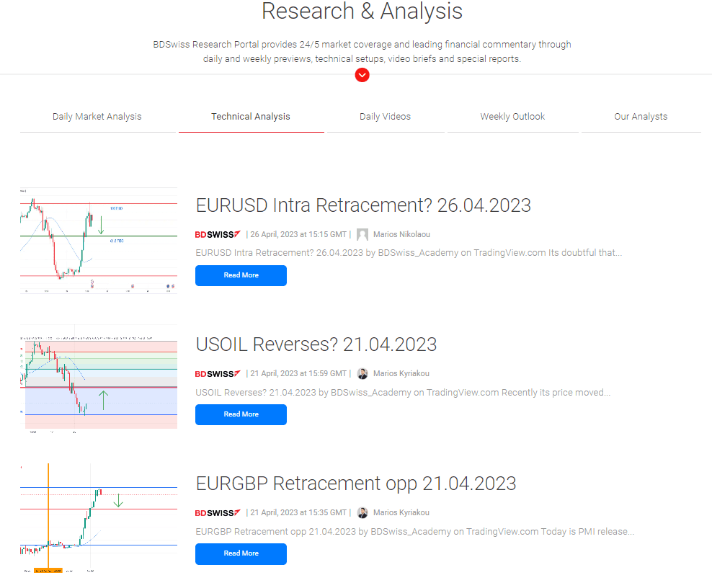Switch to the Daily Videos tab
712x588 pixels.
[385, 117]
